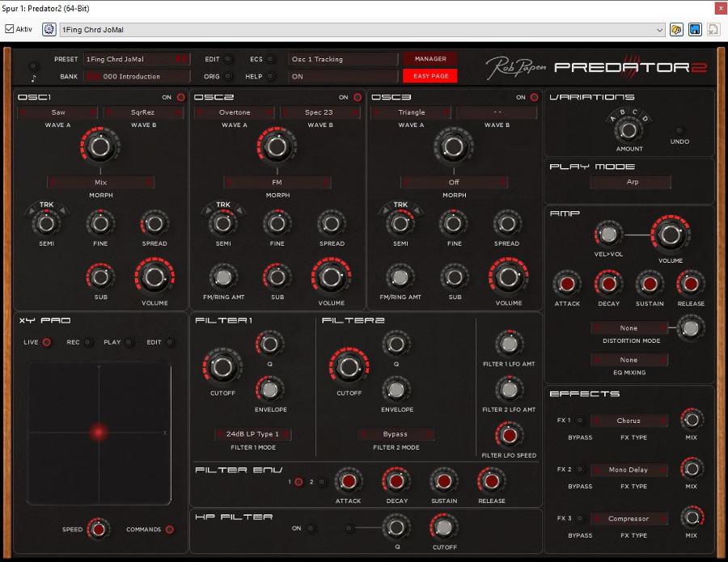Open Filter 2 Mode selector showing Bypass
Image resolution: width=728 pixels, height=562 pixels.
pyautogui.click(x=396, y=434)
